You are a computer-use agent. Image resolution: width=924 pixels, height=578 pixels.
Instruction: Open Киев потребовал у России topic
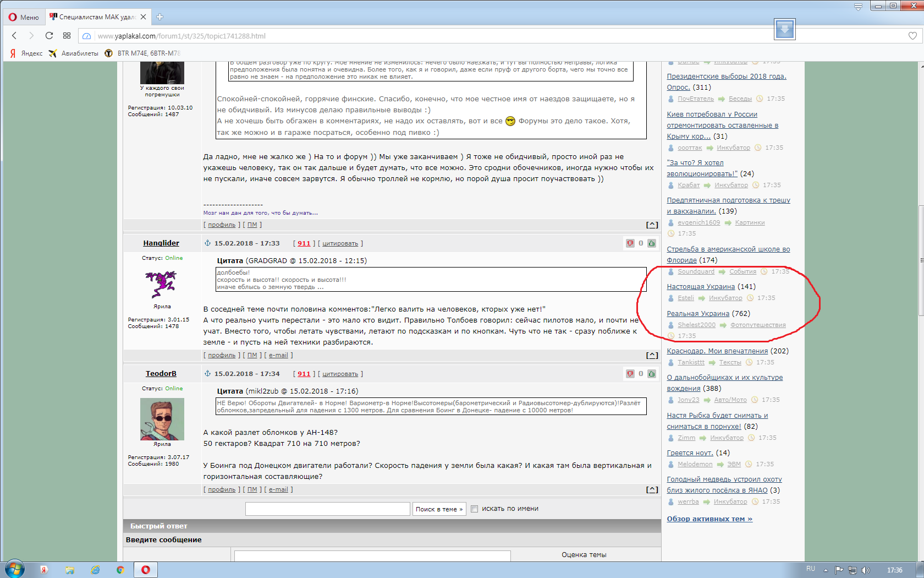723,125
